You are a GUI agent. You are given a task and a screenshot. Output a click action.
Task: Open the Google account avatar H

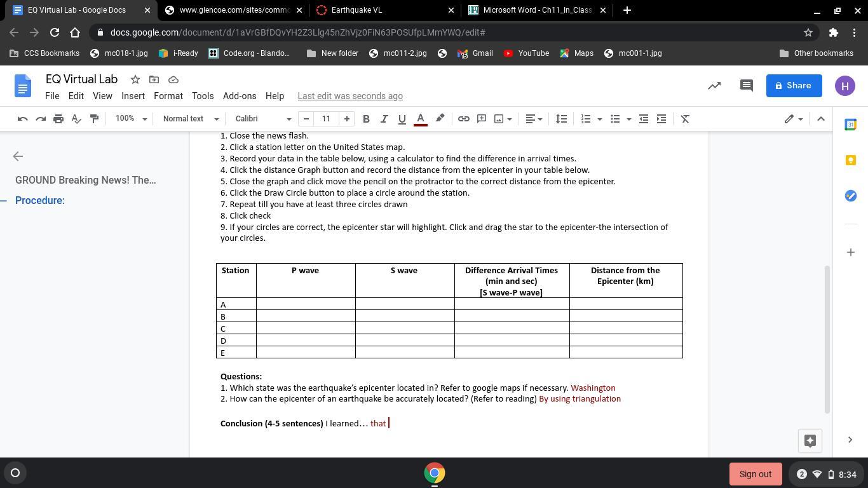[x=845, y=86]
